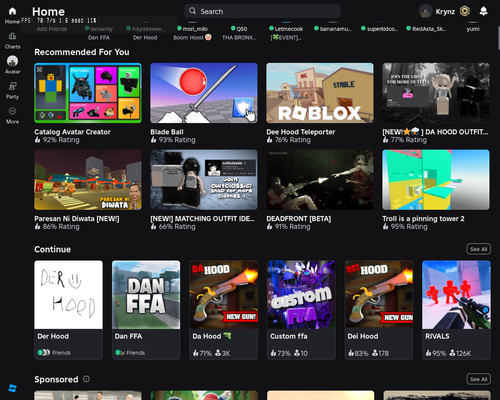Open friend bananamu... profile
The height and width of the screenshot is (400, 500).
[333, 29]
